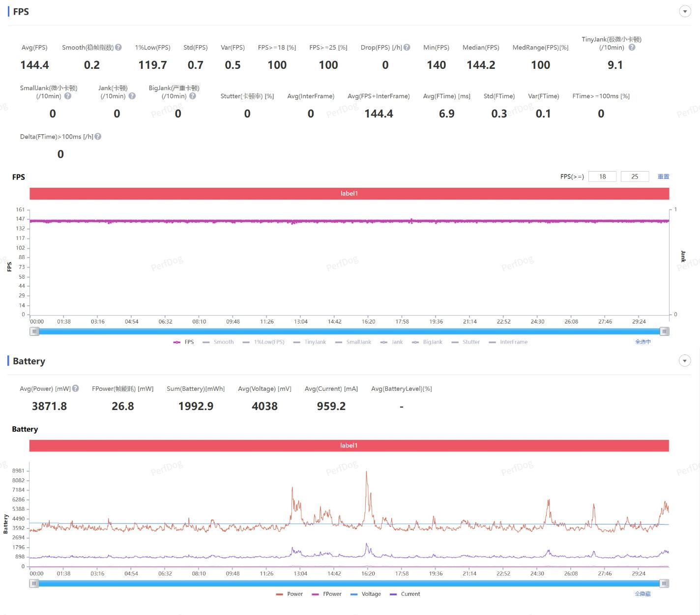This screenshot has width=700, height=615.
Task: Click the left handle of FPS time range slider
Action: point(34,331)
